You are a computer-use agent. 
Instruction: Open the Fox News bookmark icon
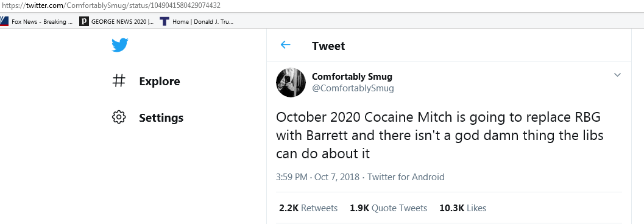pos(4,21)
